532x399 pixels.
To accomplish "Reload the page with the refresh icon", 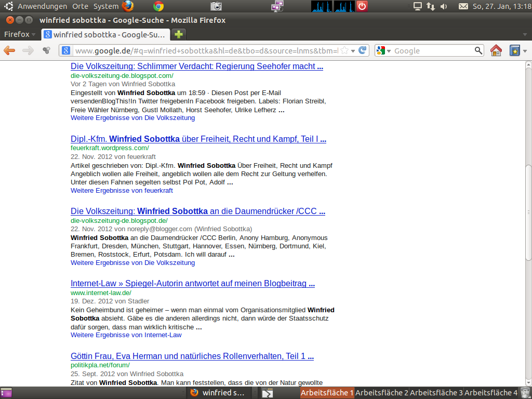I will [x=362, y=50].
